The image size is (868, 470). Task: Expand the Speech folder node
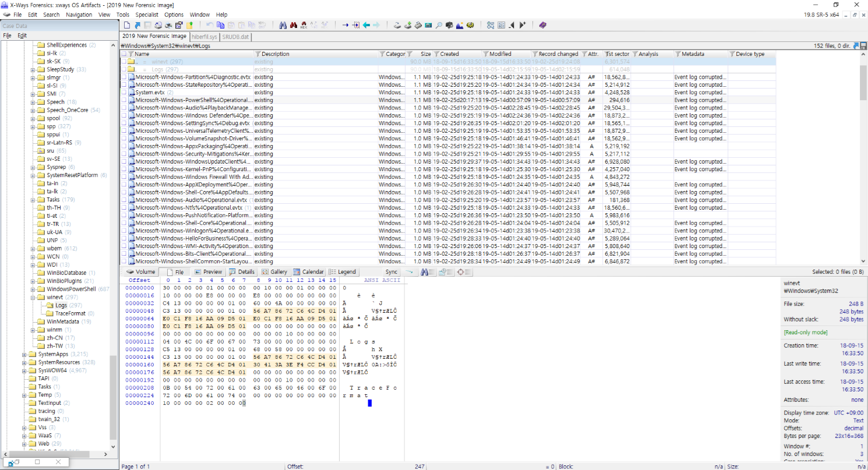point(33,102)
